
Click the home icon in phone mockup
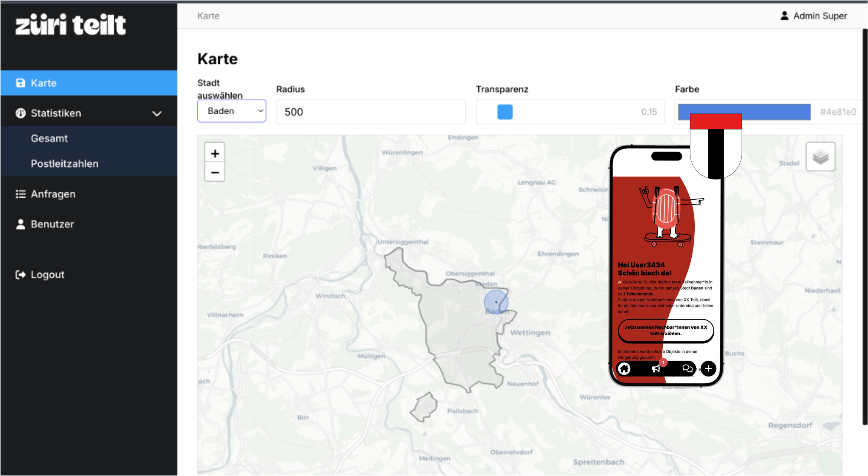pyautogui.click(x=624, y=369)
